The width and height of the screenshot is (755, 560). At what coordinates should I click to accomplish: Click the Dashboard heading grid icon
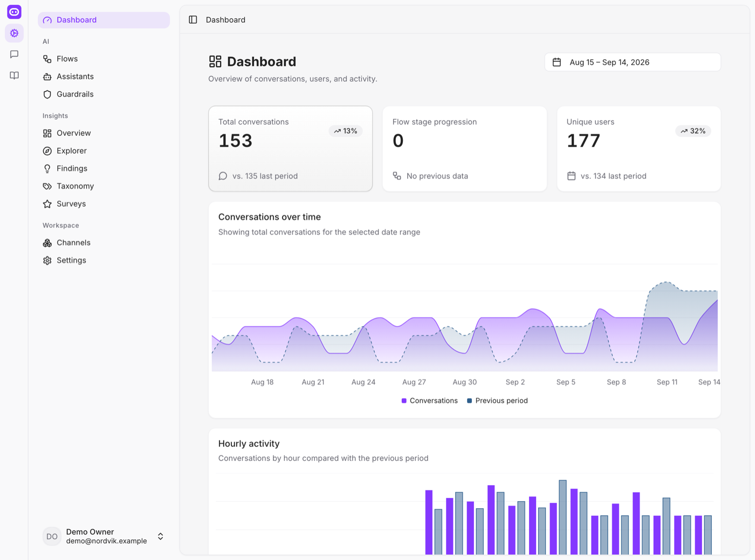point(215,61)
